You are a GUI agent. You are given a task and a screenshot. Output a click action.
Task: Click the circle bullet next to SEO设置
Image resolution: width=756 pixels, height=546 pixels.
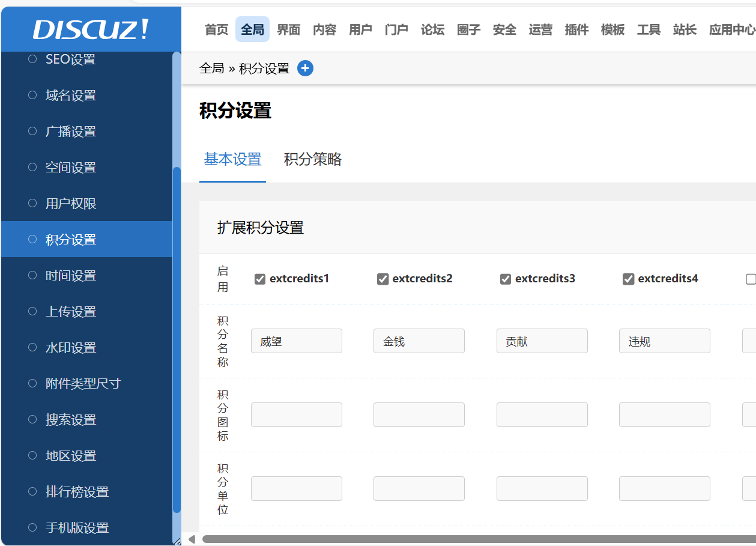tap(33, 59)
